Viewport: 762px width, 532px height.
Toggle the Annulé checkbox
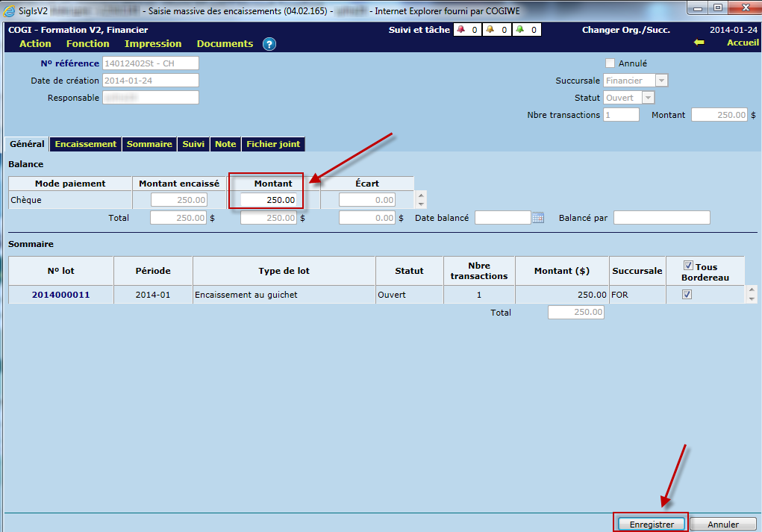610,63
